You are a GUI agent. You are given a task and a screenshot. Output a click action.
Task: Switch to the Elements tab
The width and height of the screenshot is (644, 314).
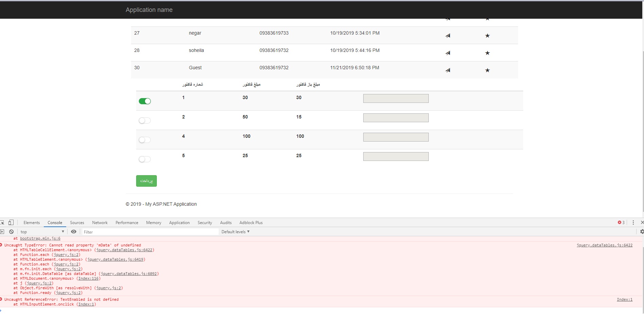32,223
